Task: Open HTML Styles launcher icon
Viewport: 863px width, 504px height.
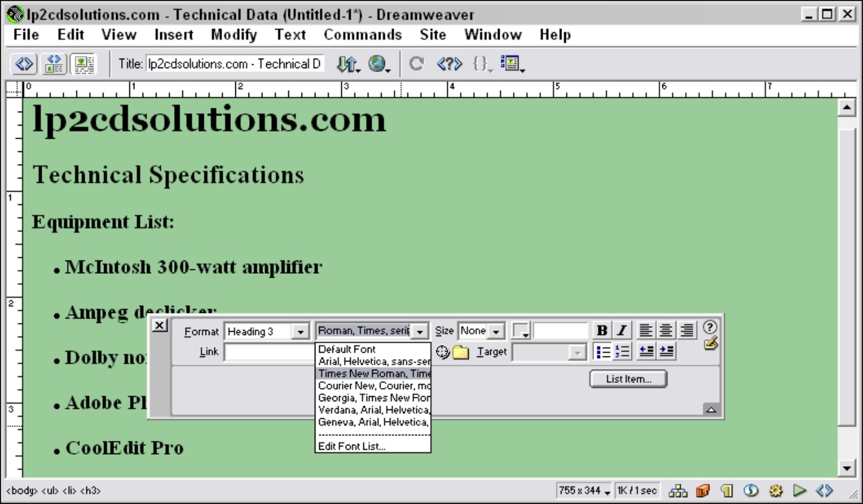Action: pos(726,490)
